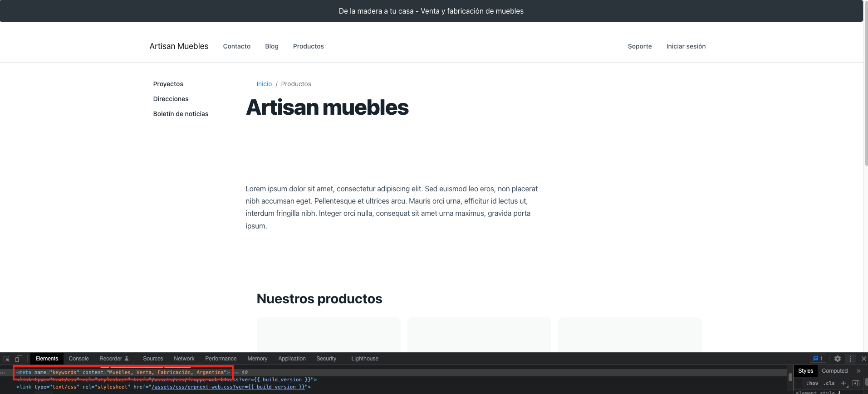The width and height of the screenshot is (868, 394).
Task: Click Iniciar sesión
Action: coord(686,46)
